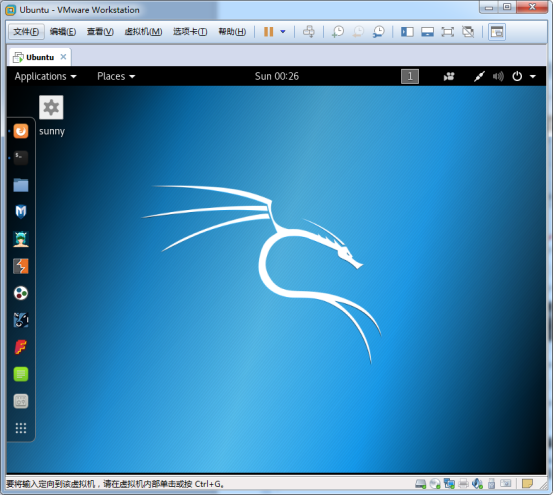Image resolution: width=554 pixels, height=495 pixels.
Task: Click the Sun 00:26 clock
Action: click(x=277, y=76)
